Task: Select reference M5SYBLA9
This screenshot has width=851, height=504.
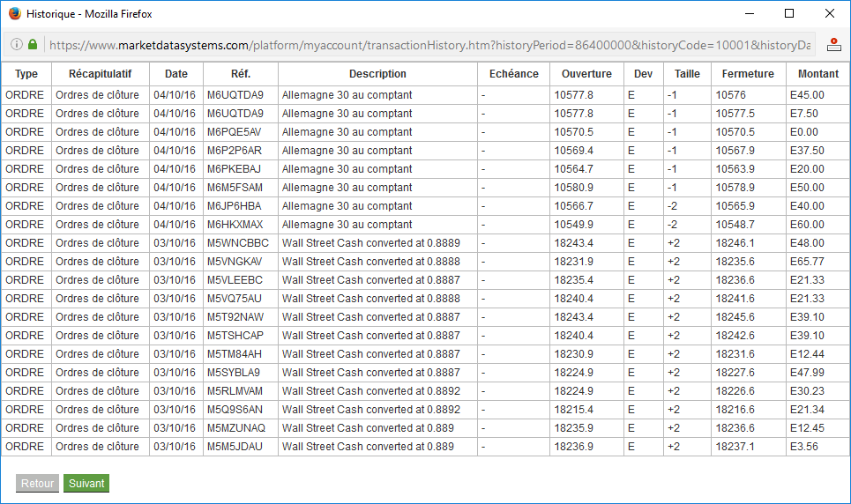Action: [234, 372]
